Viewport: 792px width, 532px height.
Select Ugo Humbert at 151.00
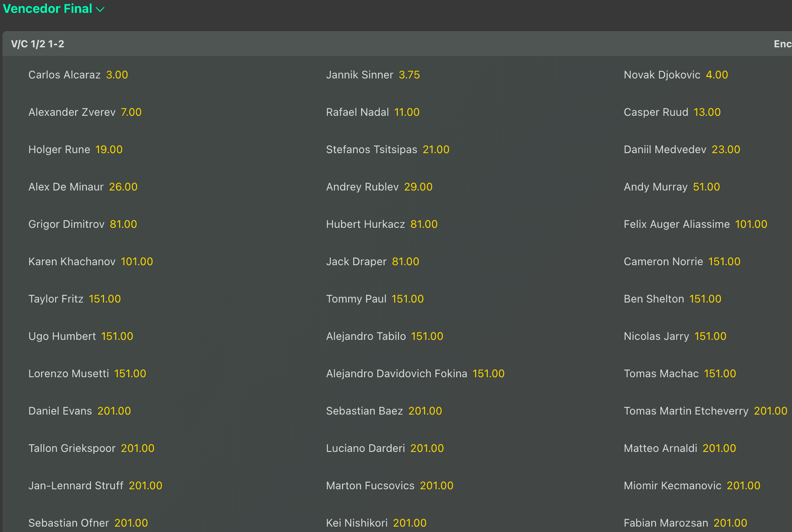point(81,336)
